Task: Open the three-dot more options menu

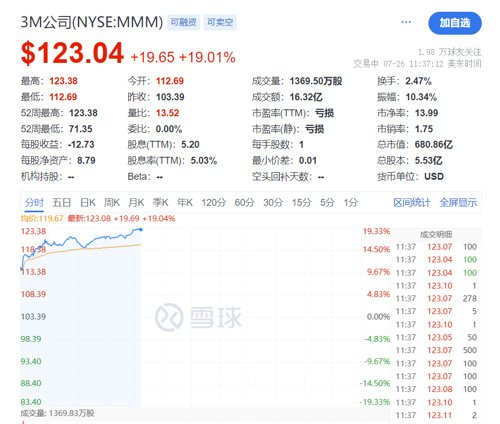Action: (406, 22)
